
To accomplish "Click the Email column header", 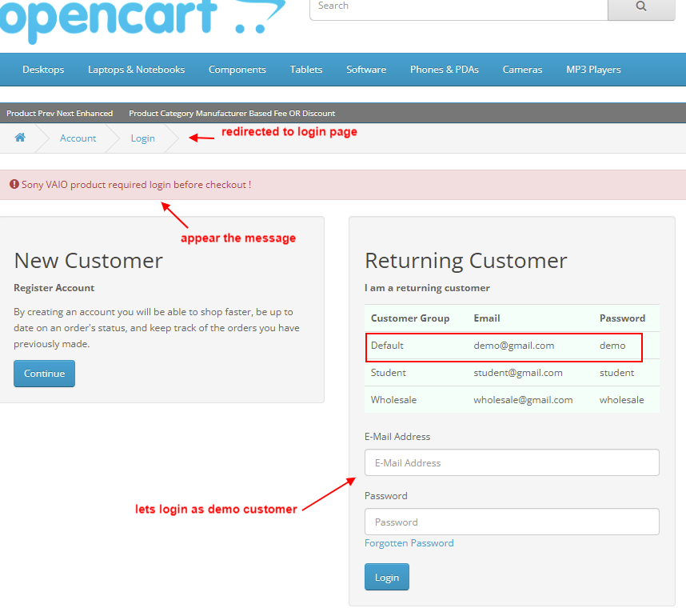I will (487, 318).
